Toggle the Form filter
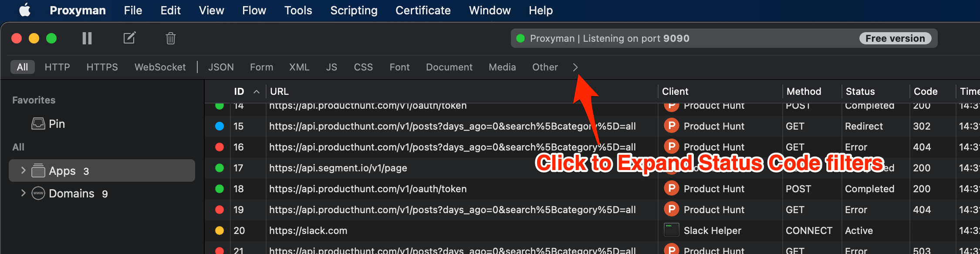This screenshot has width=980, height=254. (261, 67)
